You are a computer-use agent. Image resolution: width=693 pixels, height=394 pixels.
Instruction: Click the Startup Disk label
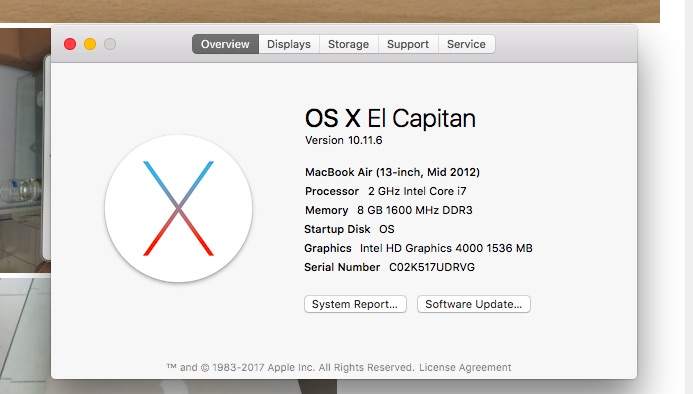pos(337,229)
